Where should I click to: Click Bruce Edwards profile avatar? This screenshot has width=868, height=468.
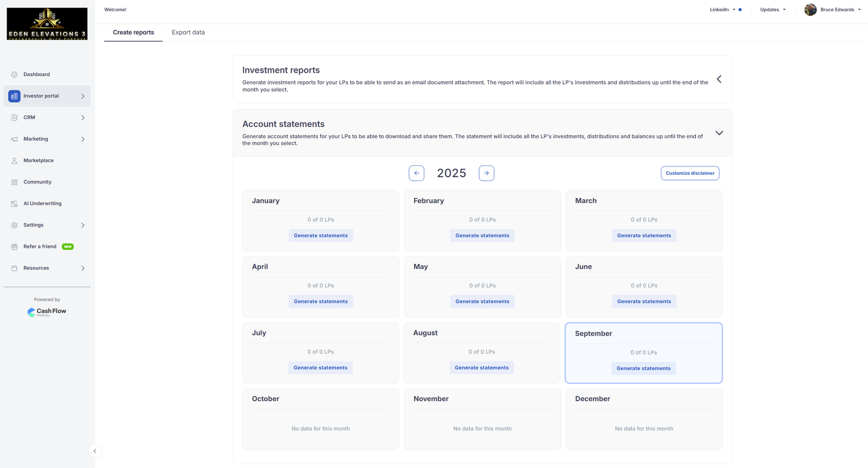click(810, 10)
